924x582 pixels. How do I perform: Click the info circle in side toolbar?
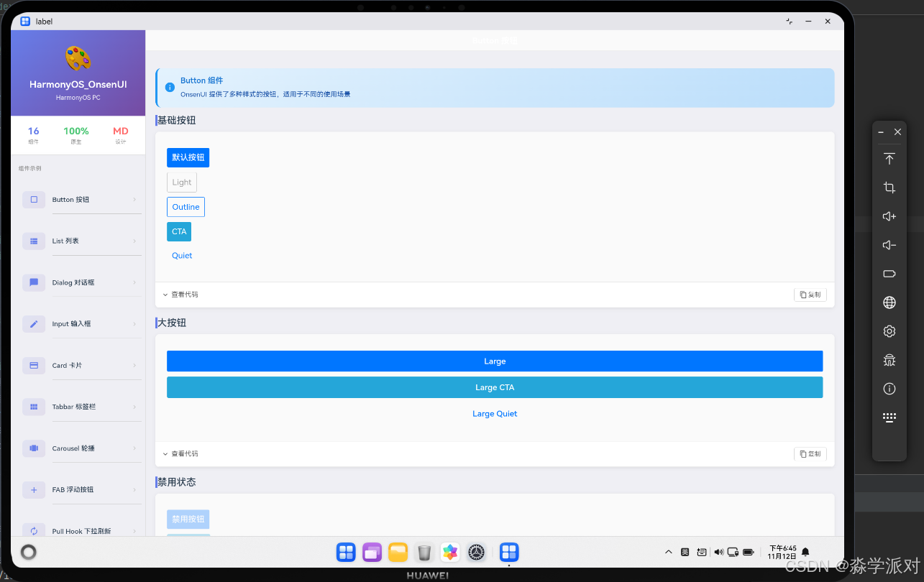(x=889, y=389)
